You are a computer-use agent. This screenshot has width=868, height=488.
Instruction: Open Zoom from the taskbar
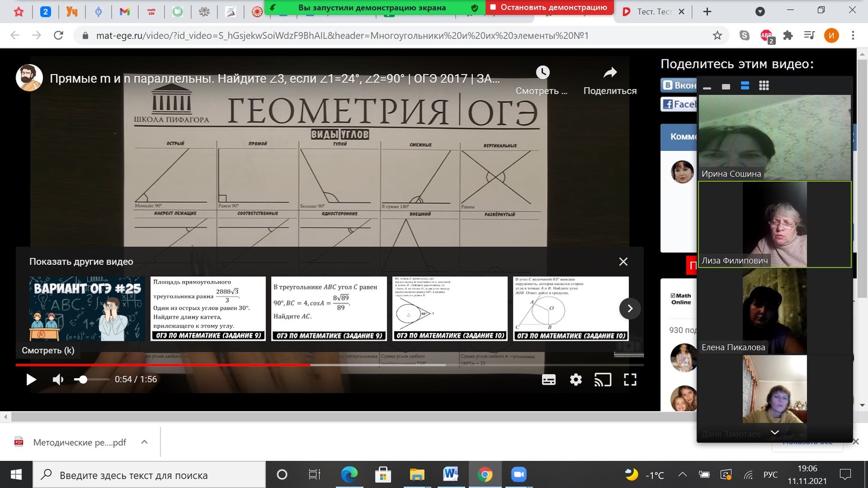pos(519,475)
